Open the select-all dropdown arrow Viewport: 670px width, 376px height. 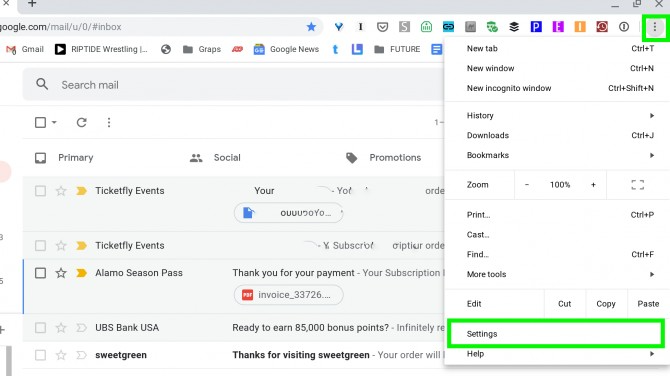click(x=54, y=123)
